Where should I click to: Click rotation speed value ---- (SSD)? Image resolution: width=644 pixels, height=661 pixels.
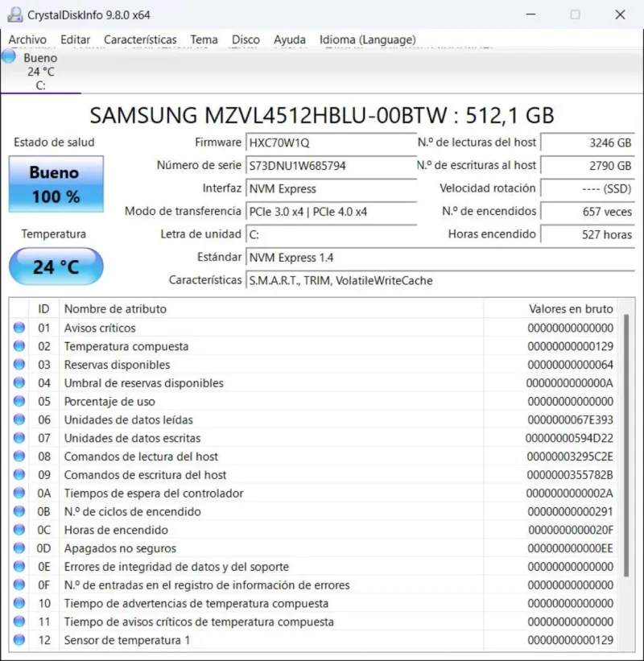(588, 188)
